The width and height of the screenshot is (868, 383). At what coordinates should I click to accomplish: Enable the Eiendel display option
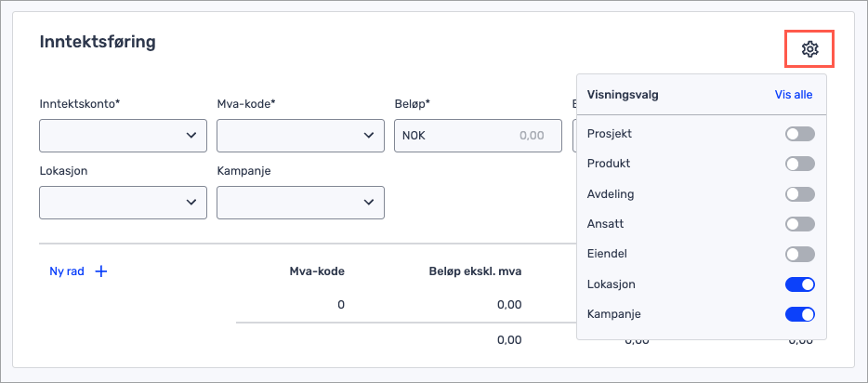pos(799,254)
